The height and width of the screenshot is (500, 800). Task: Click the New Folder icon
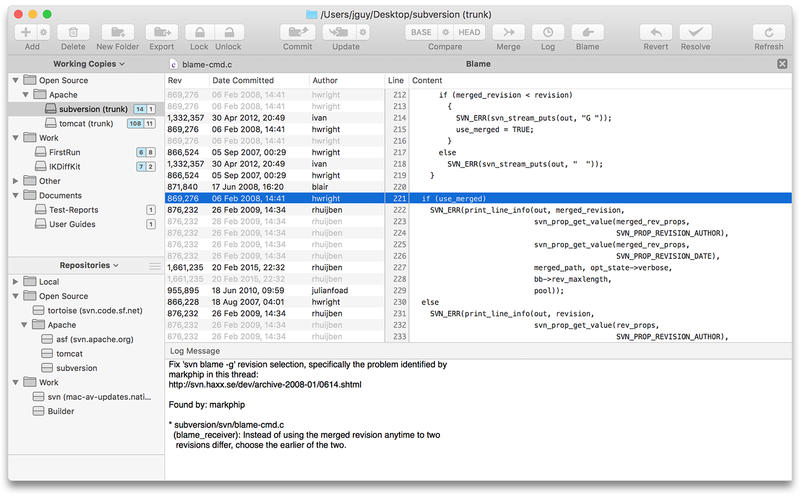click(119, 32)
